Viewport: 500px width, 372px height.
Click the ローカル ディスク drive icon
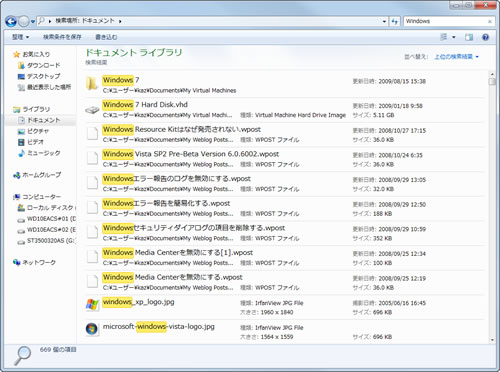pyautogui.click(x=21, y=208)
